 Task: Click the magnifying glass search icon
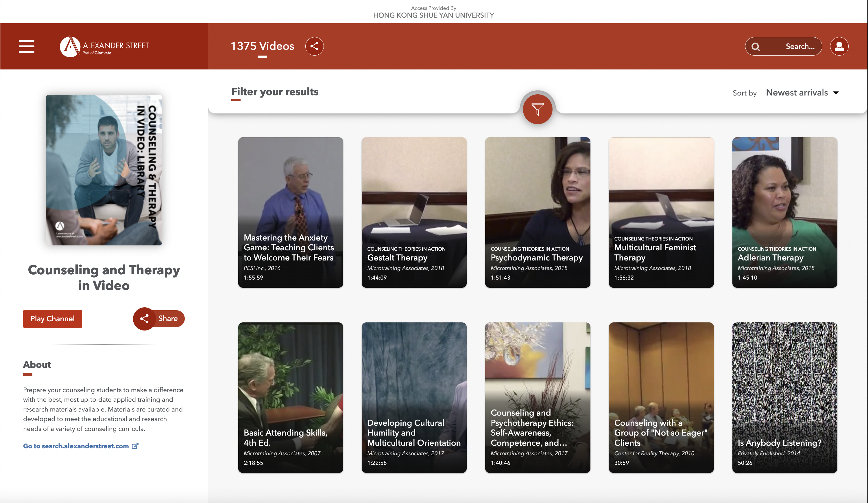coord(756,47)
